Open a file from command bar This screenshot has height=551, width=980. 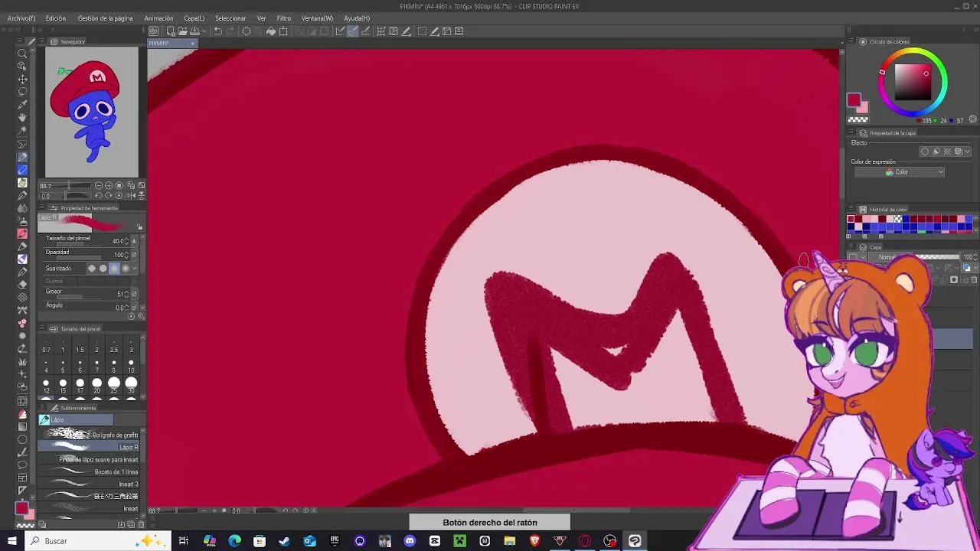tap(182, 31)
